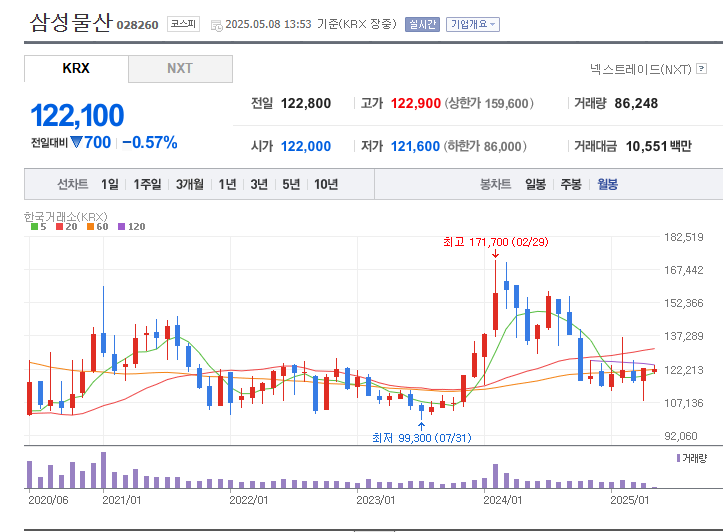Click the current price 122,100
This screenshot has height=532, width=723.
coord(77,115)
